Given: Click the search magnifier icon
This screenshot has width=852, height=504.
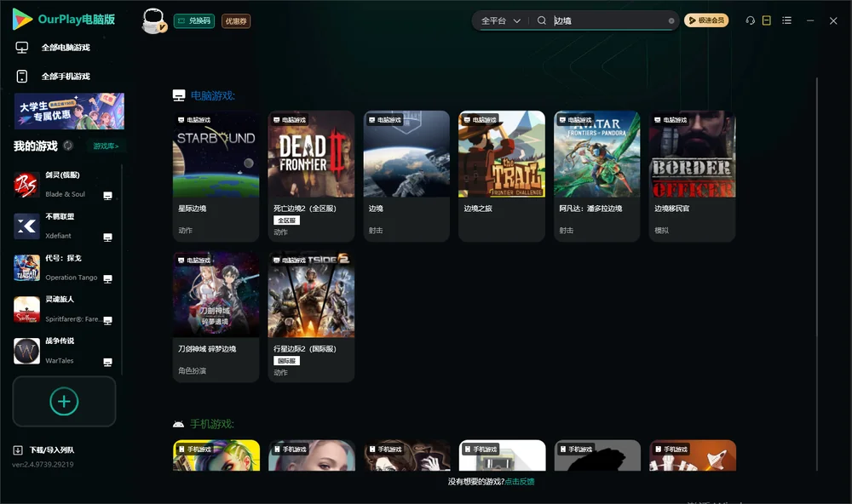Looking at the screenshot, I should [541, 20].
